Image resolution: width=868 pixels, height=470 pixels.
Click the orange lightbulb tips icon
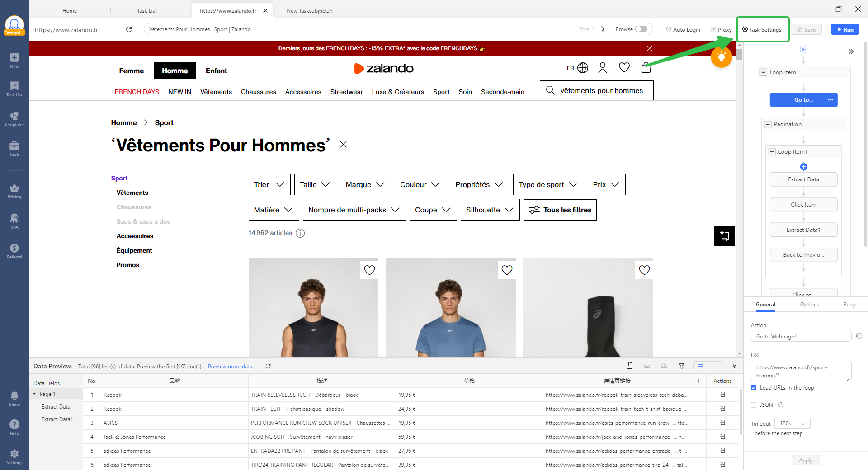(x=721, y=57)
